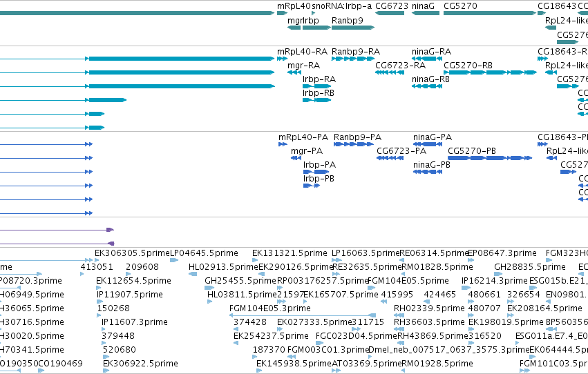Select the HL02913.5prime EST label
588x374 pixels.
point(223,267)
